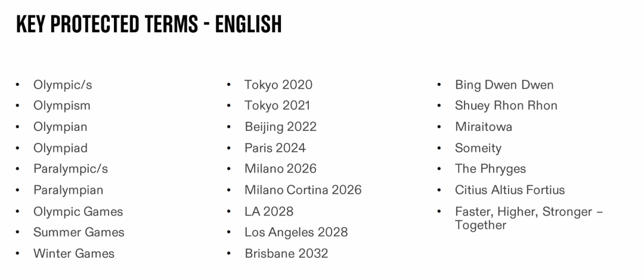Viewport: 644px width, 278px height.
Task: Click the Paralympic/s term
Action: click(x=70, y=169)
